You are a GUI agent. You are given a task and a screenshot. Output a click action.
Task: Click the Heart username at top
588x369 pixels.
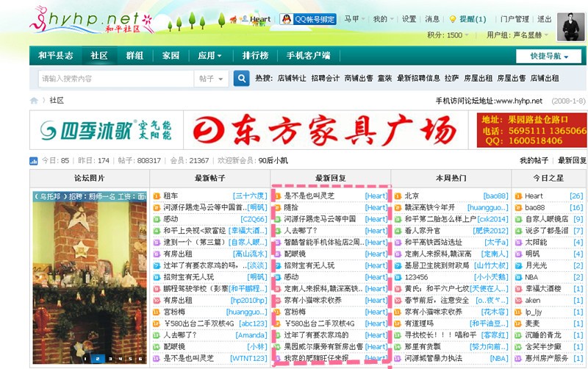[260, 19]
